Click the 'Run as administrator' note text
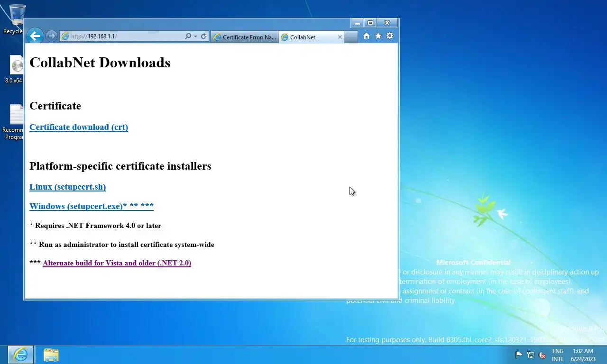The image size is (607, 364). [122, 245]
